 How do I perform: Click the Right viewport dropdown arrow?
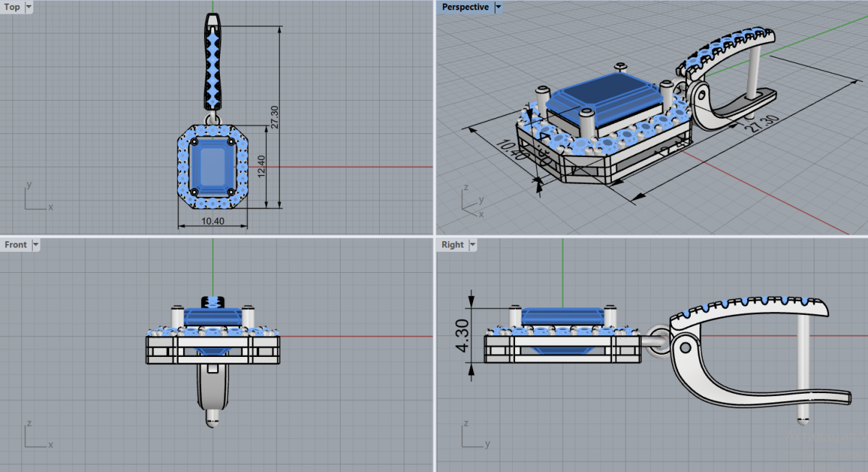[x=473, y=245]
